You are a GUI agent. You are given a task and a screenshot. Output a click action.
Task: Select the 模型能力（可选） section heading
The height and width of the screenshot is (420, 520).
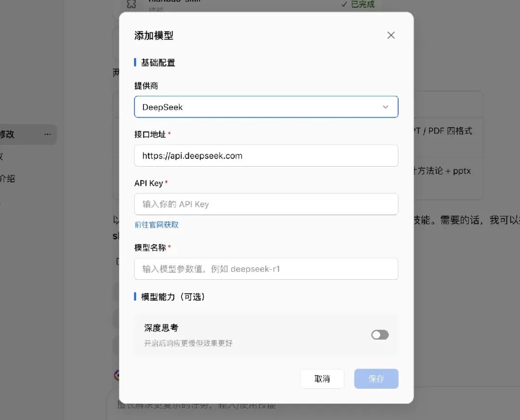coord(173,297)
